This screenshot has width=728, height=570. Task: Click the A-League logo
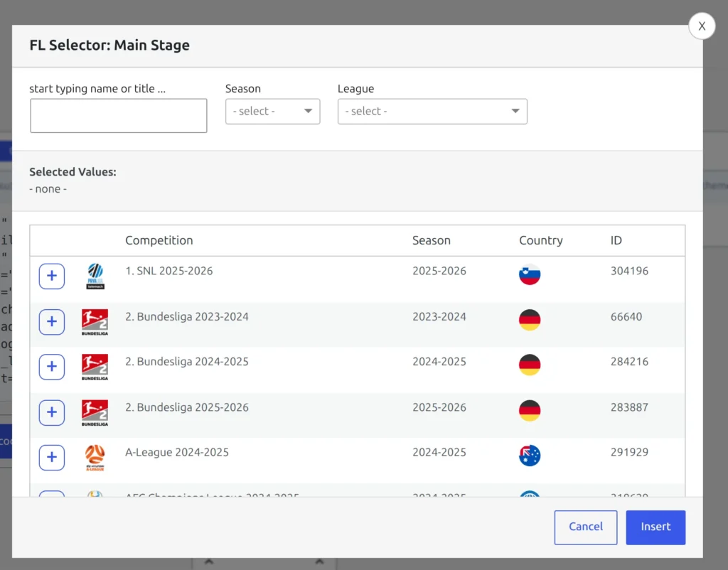point(95,458)
